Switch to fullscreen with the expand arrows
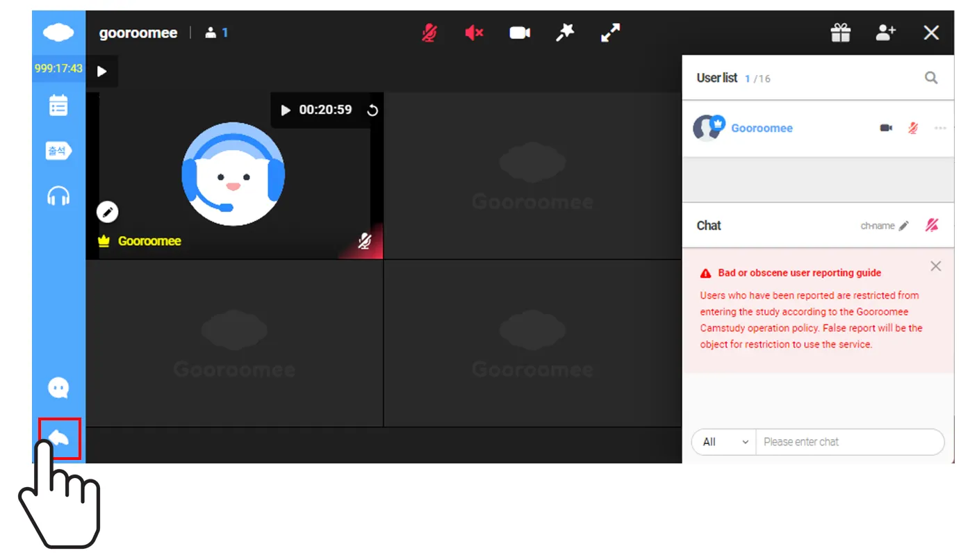Viewport: 961px width, 560px height. [610, 33]
